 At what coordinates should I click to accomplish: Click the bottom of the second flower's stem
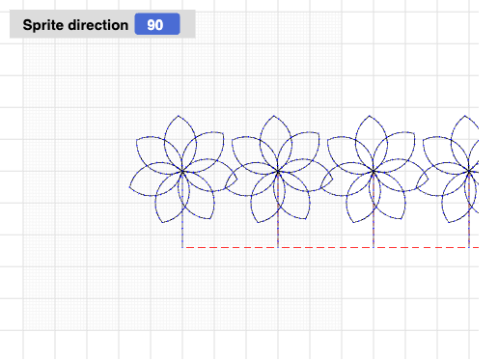pyautogui.click(x=278, y=247)
